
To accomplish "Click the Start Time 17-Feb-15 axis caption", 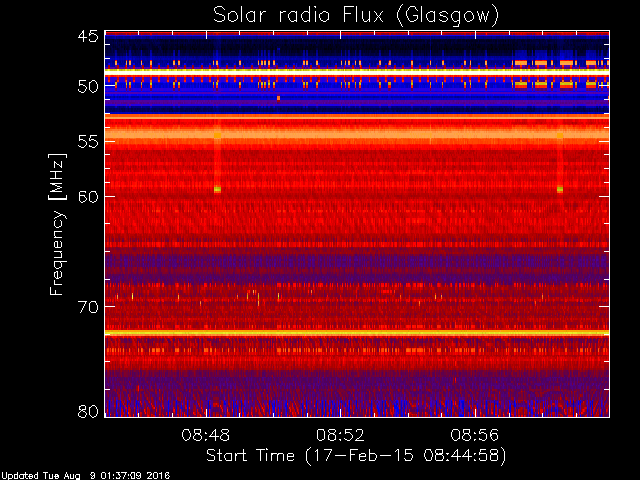I will tap(356, 456).
